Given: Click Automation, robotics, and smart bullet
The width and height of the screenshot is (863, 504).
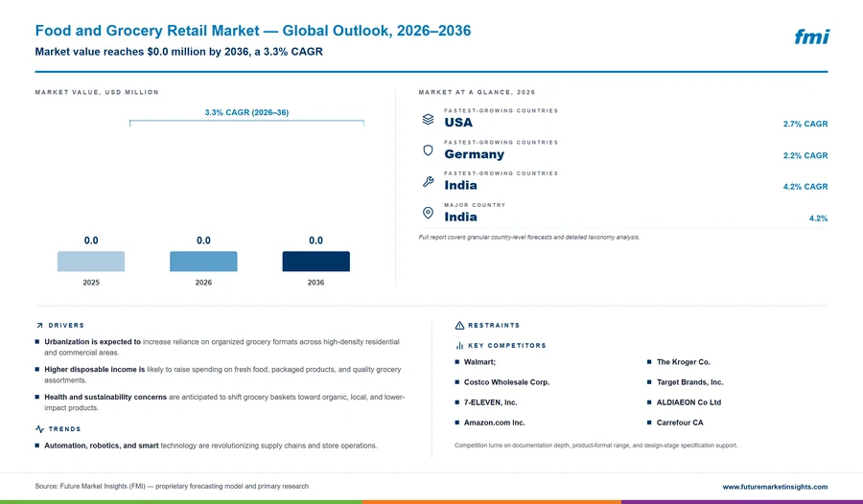Looking at the screenshot, I should click(206, 446).
